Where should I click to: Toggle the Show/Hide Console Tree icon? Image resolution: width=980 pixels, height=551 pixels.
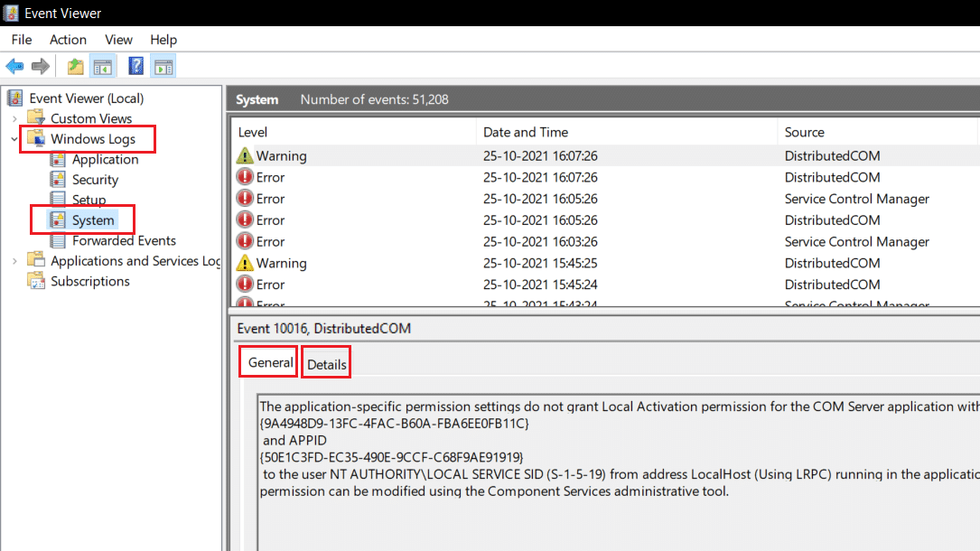tap(103, 66)
